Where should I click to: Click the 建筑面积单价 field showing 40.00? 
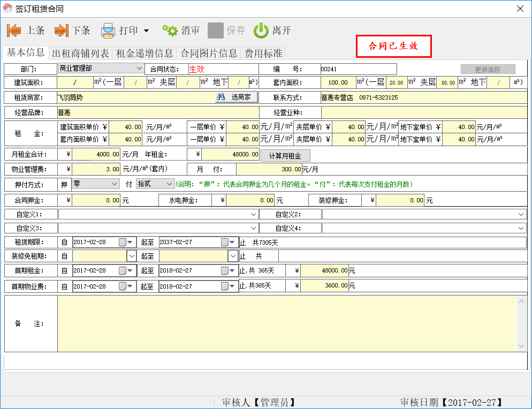coord(125,127)
